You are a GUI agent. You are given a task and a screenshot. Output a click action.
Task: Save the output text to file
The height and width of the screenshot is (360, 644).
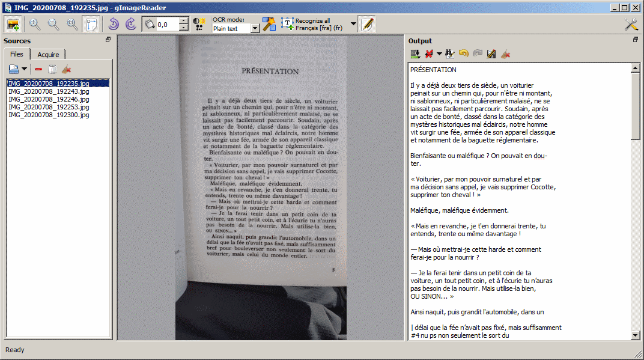click(x=491, y=54)
